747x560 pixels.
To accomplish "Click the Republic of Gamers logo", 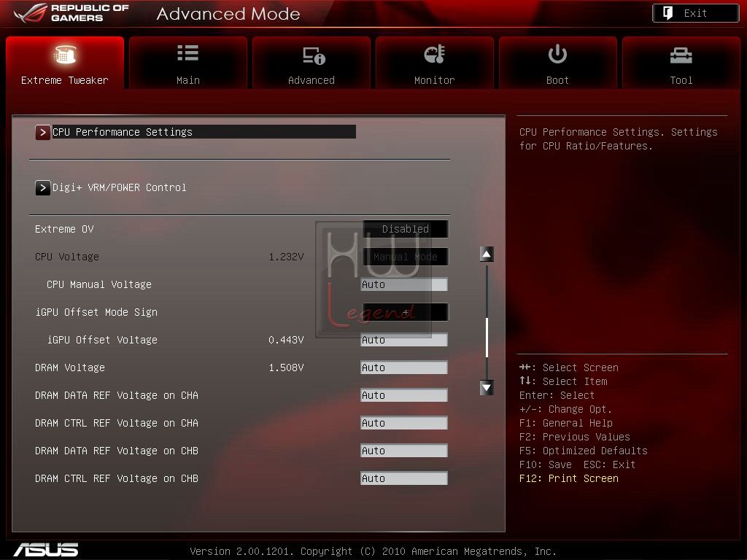I will [x=71, y=13].
